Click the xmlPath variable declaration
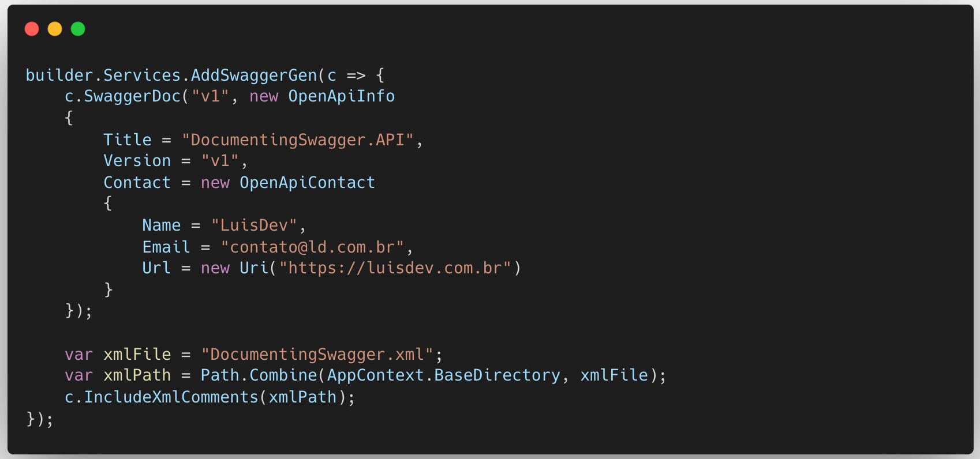This screenshot has height=459, width=980. point(137,375)
